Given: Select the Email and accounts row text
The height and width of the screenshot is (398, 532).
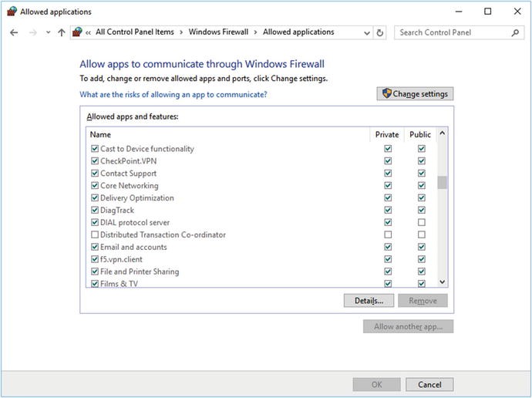Looking at the screenshot, I should [133, 247].
